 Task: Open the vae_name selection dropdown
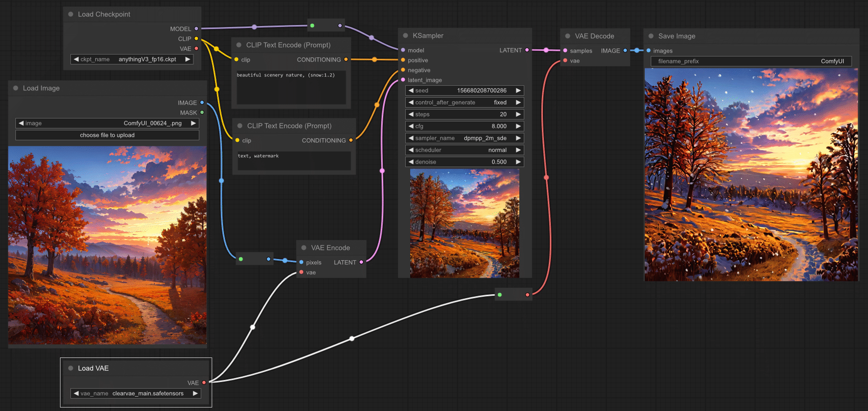[136, 394]
